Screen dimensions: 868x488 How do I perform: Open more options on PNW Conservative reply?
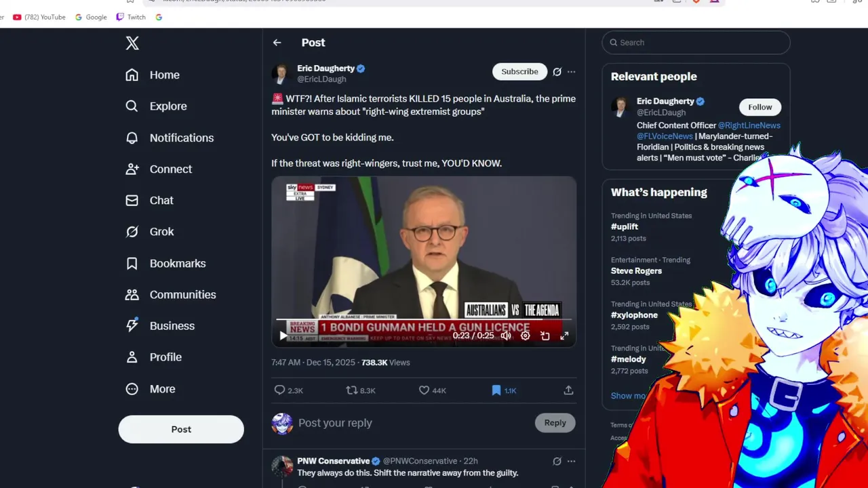click(572, 461)
